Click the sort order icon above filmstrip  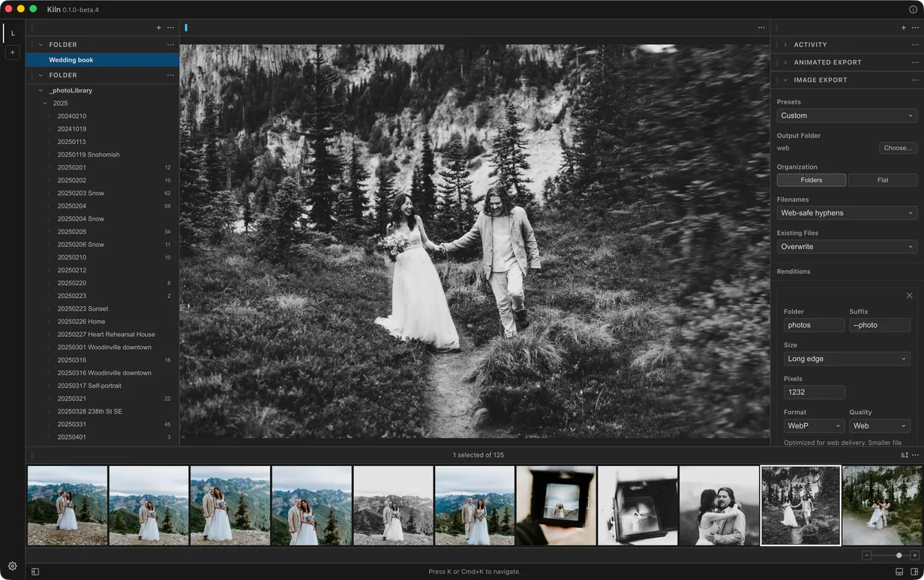pyautogui.click(x=904, y=455)
